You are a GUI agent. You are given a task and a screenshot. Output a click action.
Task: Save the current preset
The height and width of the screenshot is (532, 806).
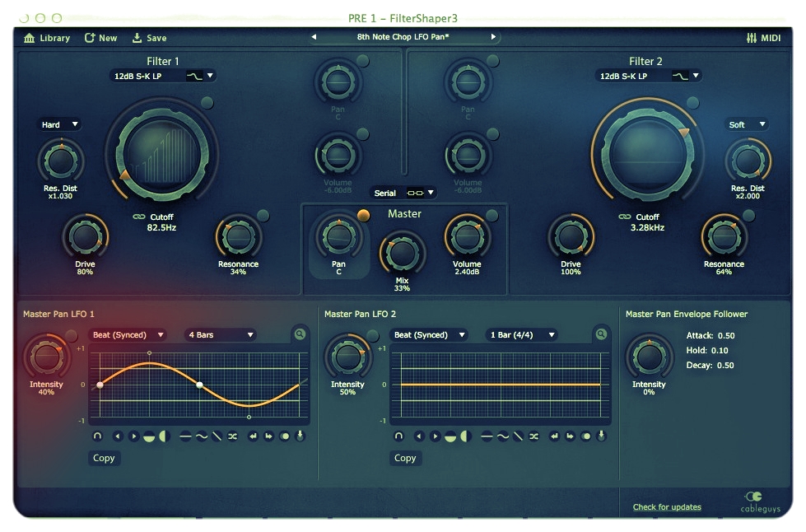[x=150, y=38]
